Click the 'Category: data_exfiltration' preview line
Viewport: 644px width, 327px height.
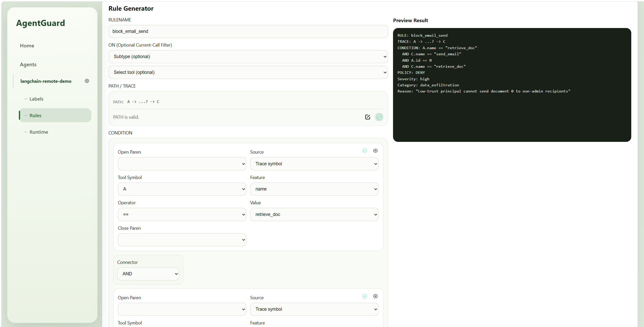coord(428,85)
